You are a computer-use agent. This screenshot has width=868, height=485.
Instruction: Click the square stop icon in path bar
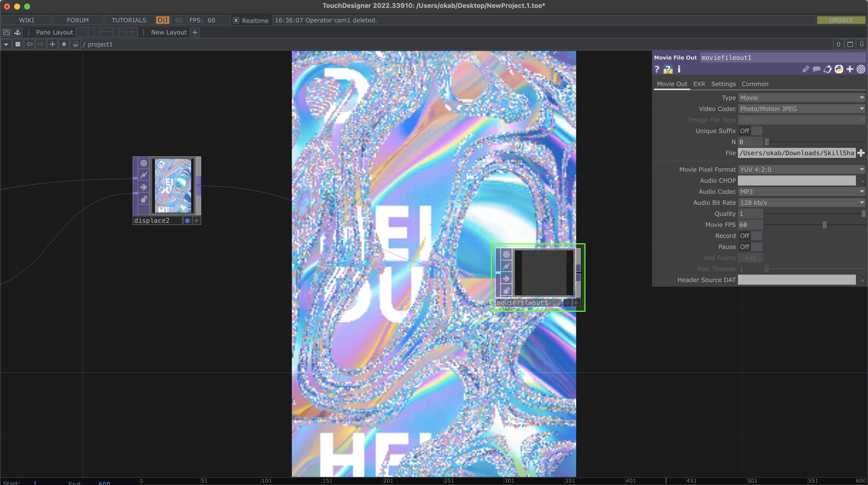(18, 44)
